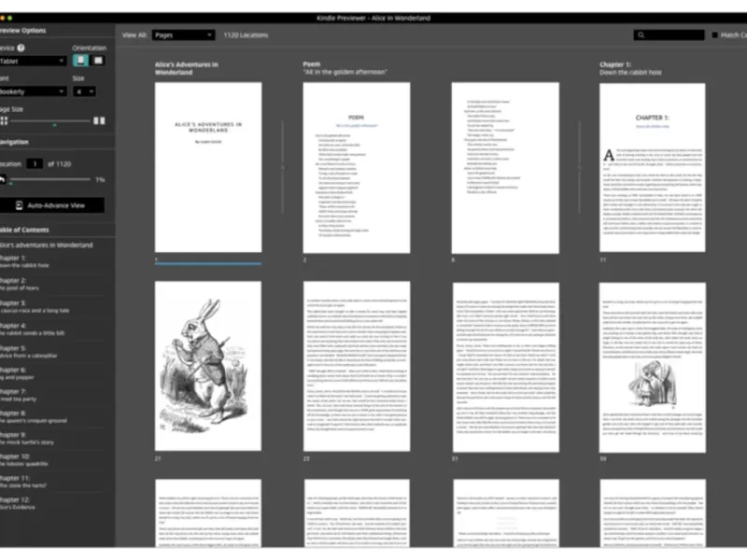Click the Navigation section header
The height and width of the screenshot is (560, 747).
tap(14, 142)
